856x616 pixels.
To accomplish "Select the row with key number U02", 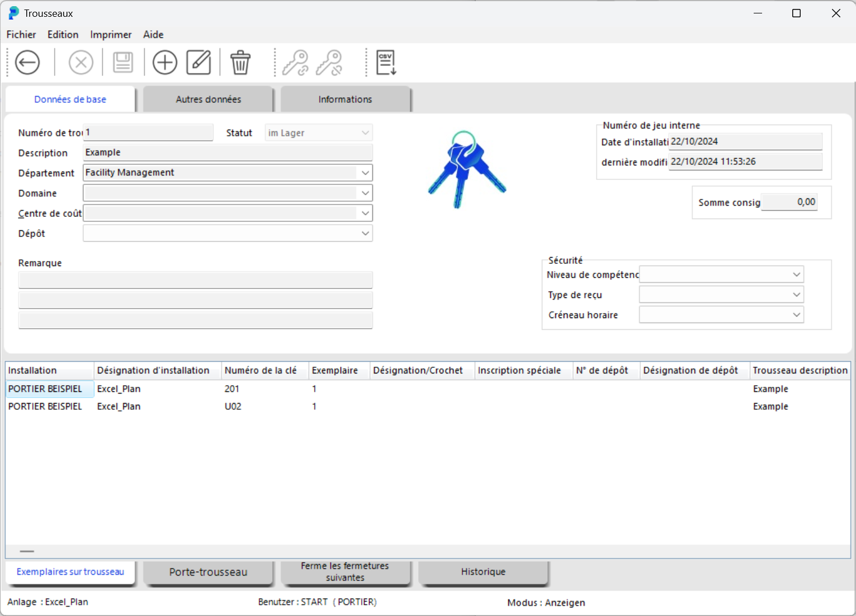I will 233,406.
